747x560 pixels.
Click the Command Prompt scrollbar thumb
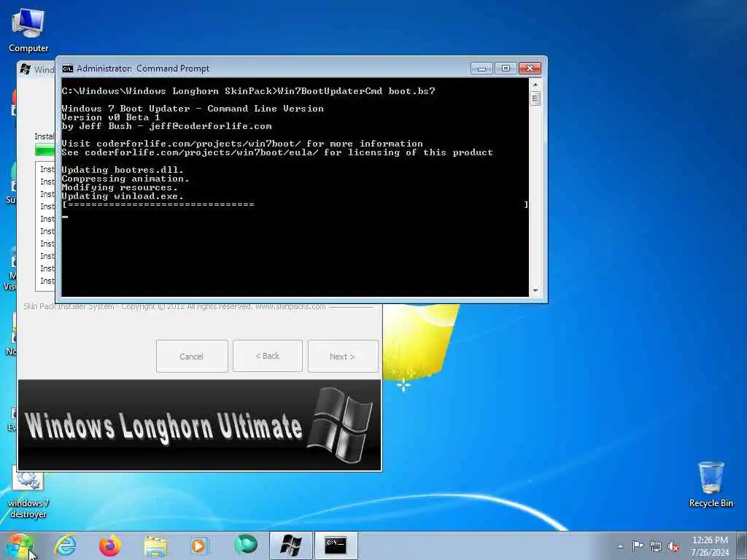click(535, 98)
